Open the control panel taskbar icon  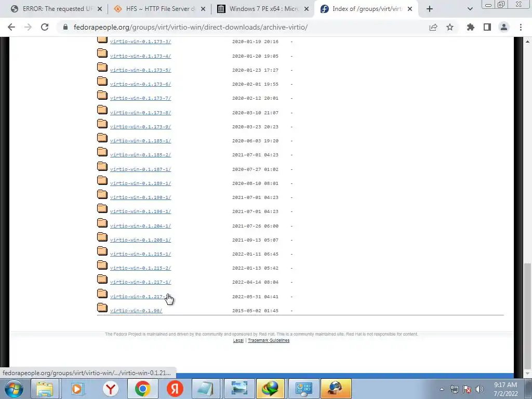click(x=303, y=389)
